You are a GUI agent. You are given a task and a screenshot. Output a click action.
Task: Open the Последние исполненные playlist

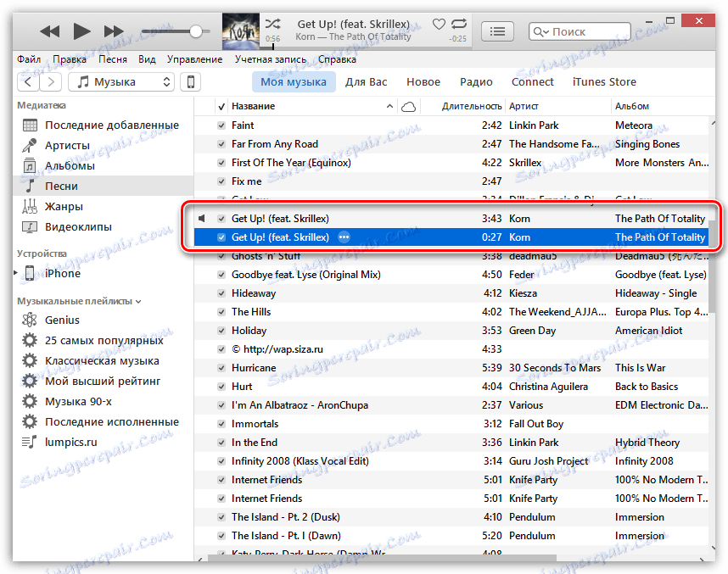pos(103,422)
